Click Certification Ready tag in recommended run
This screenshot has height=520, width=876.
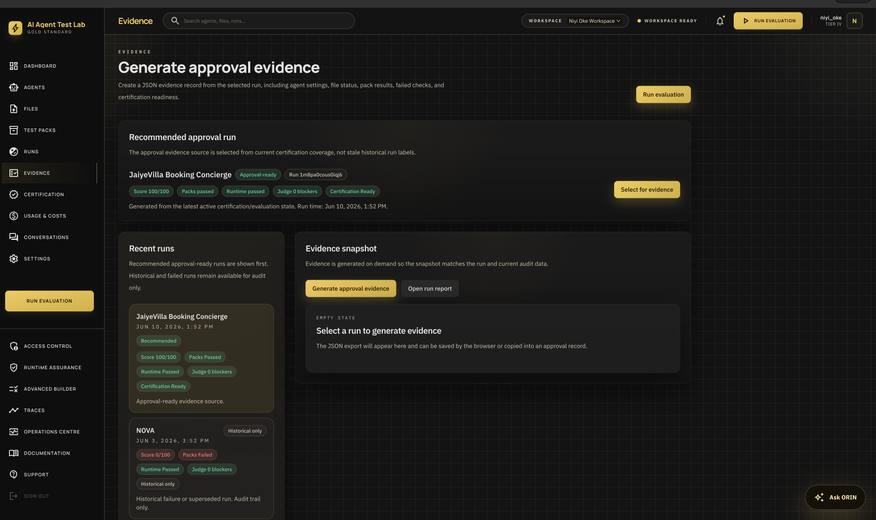[352, 191]
